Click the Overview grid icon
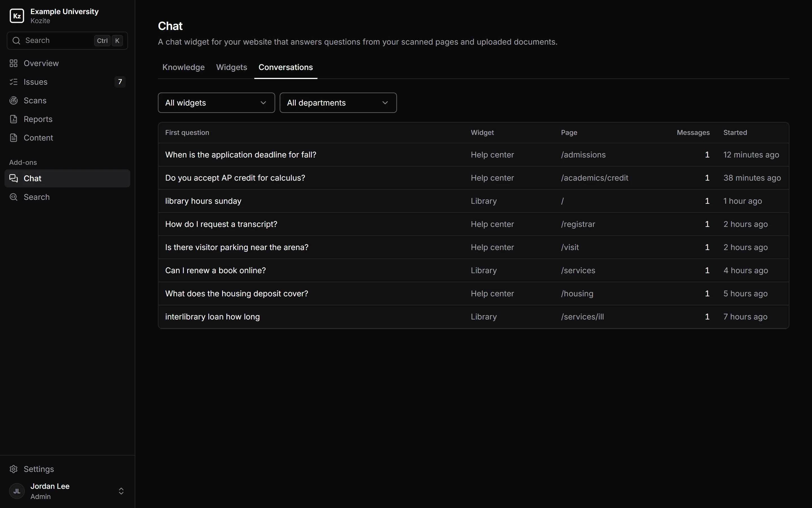The height and width of the screenshot is (508, 812). pyautogui.click(x=14, y=63)
